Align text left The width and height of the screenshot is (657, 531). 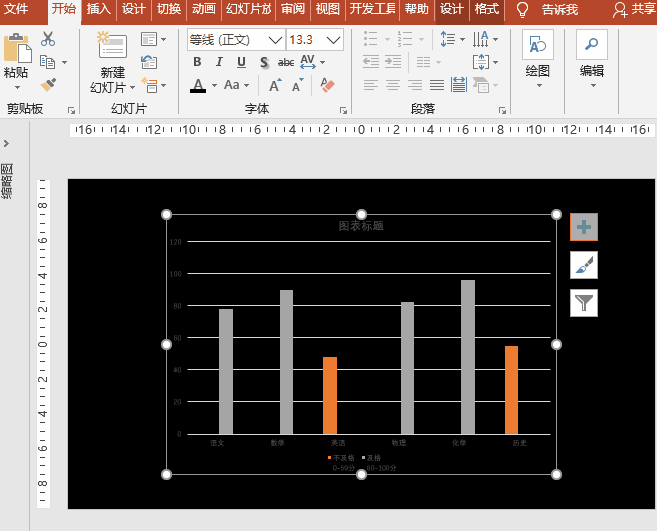click(x=370, y=85)
